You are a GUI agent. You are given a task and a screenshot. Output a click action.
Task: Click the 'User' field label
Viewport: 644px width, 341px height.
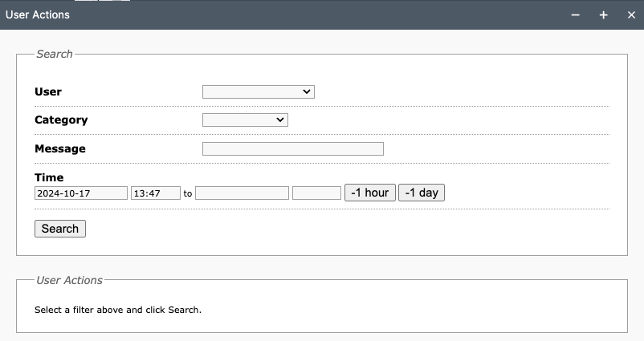pyautogui.click(x=48, y=91)
